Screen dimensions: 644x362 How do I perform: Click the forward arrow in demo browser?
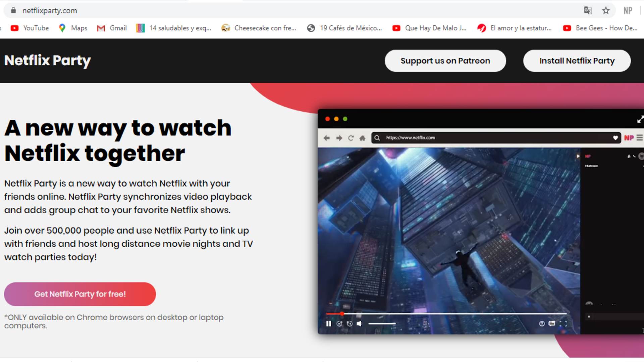click(x=339, y=138)
